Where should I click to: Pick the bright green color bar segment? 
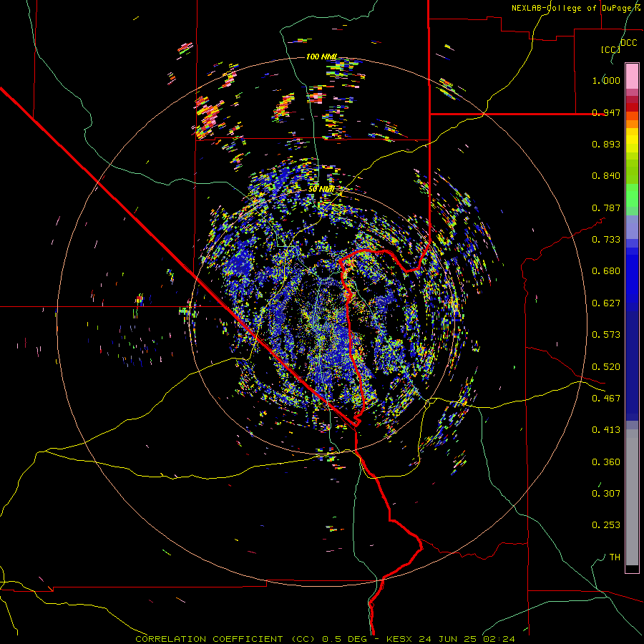(x=632, y=195)
